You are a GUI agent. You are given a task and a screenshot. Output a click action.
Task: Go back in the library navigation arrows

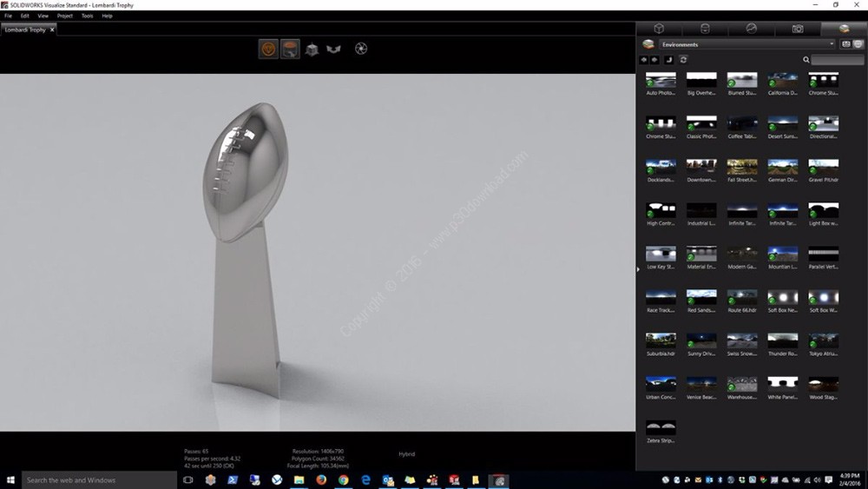[644, 60]
